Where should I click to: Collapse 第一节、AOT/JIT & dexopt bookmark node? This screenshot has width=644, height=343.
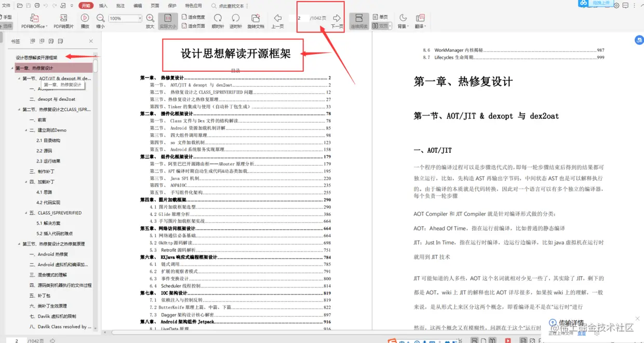pyautogui.click(x=19, y=78)
